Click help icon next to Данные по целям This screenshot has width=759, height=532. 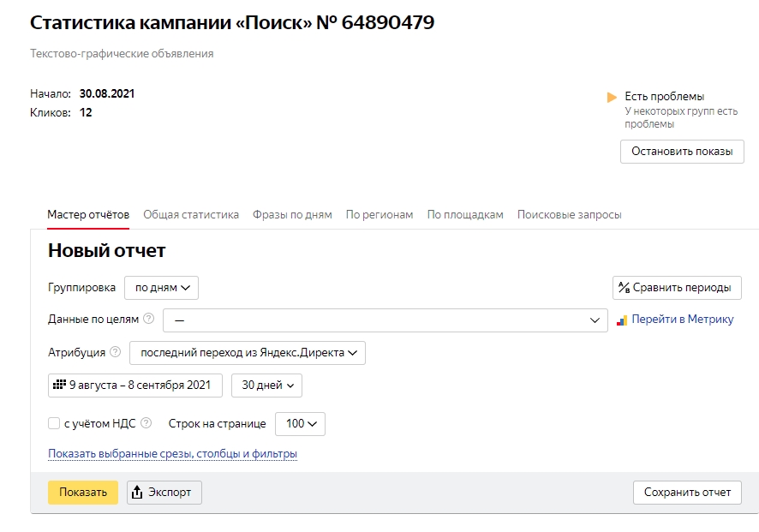tap(148, 319)
